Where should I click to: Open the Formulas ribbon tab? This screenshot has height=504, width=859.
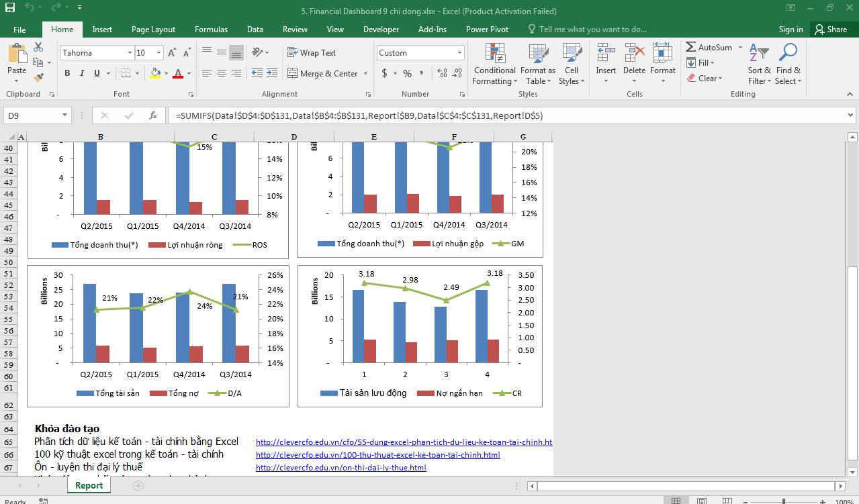[x=211, y=30]
